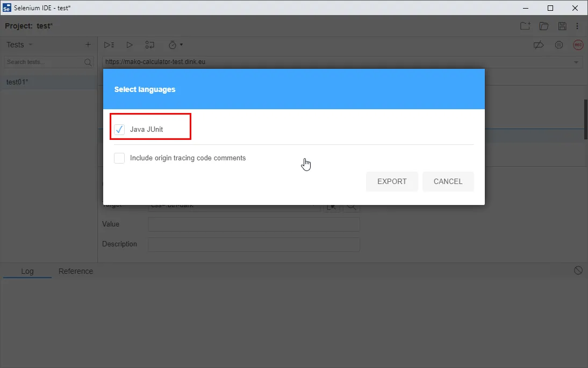
Task: Toggle disable breakpoints icon
Action: point(539,45)
